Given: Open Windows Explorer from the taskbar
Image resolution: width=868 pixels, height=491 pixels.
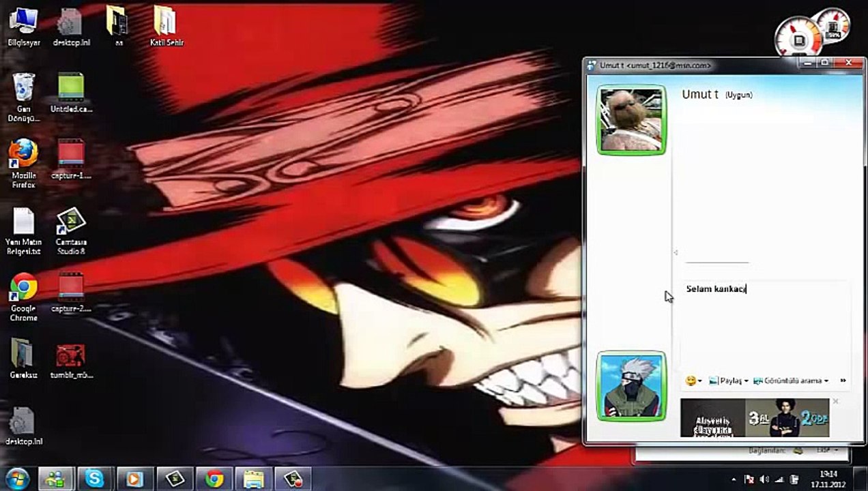Looking at the screenshot, I should coord(254,479).
